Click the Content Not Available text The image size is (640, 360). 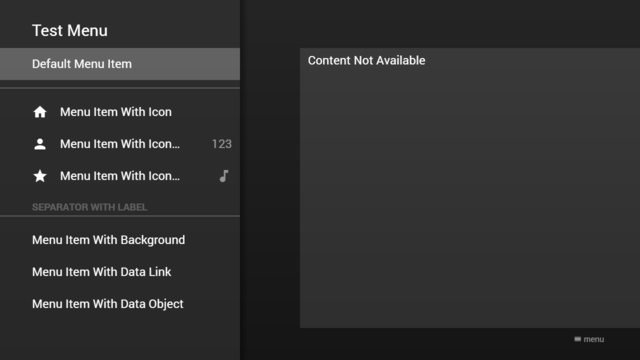367,60
